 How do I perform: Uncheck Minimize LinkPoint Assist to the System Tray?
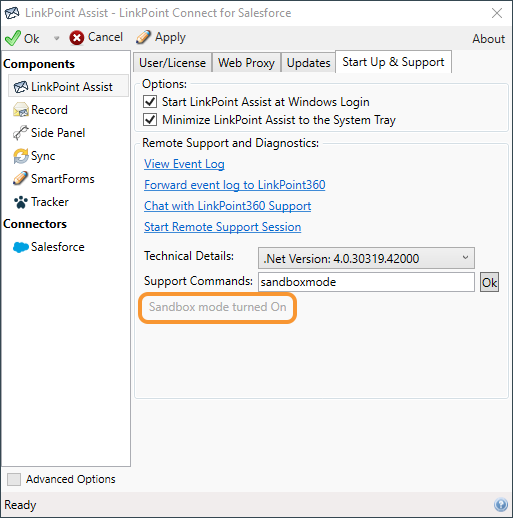(x=150, y=119)
